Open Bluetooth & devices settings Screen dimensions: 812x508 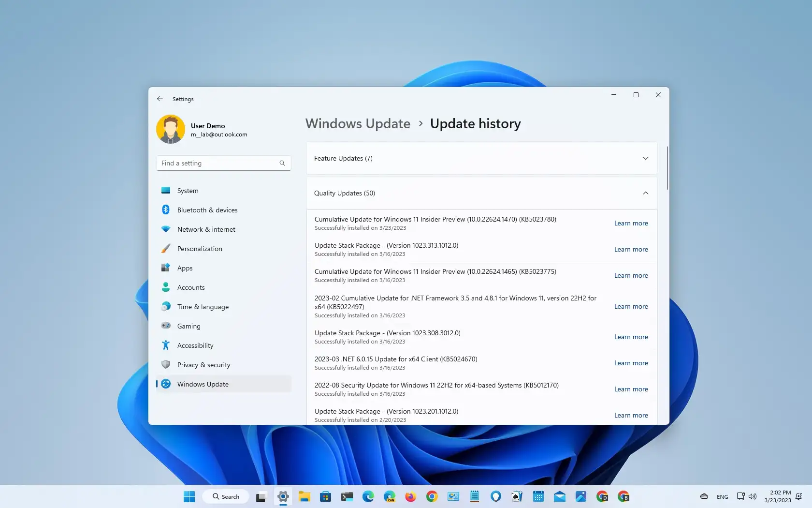(224, 210)
